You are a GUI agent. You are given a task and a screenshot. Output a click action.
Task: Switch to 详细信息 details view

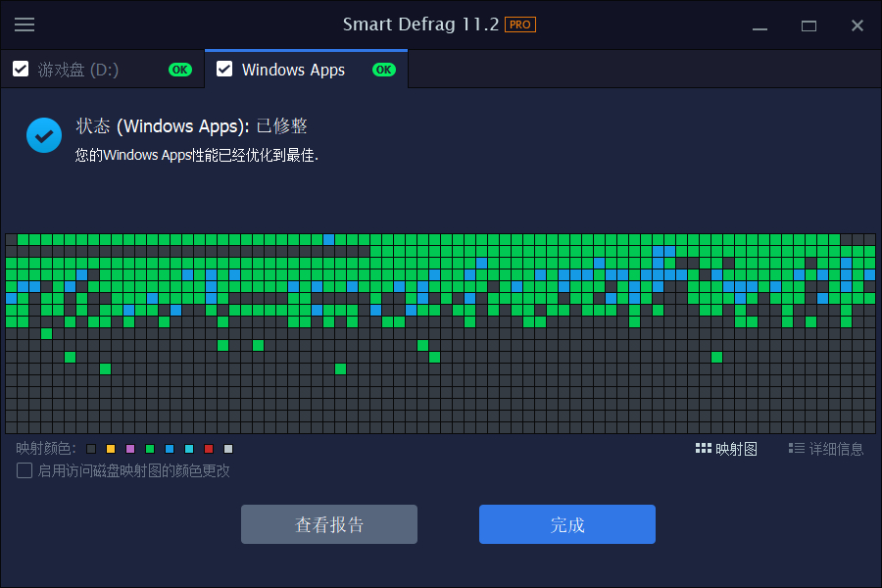[826, 449]
